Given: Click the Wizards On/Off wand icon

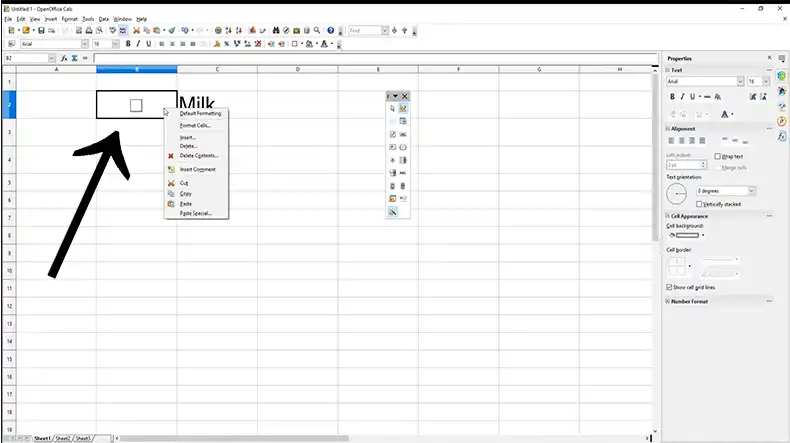Looking at the screenshot, I should tap(392, 212).
